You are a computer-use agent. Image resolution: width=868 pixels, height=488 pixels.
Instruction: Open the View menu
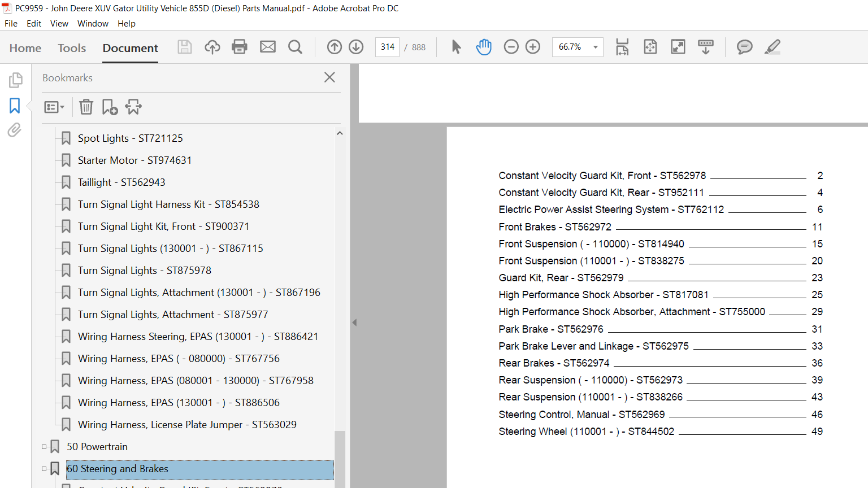click(x=59, y=24)
